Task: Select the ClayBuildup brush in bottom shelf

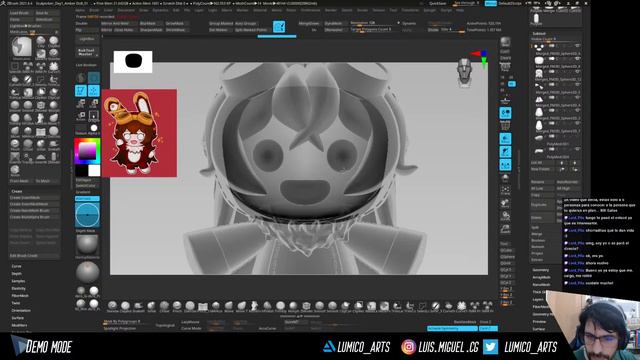Action: pyautogui.click(x=125, y=306)
